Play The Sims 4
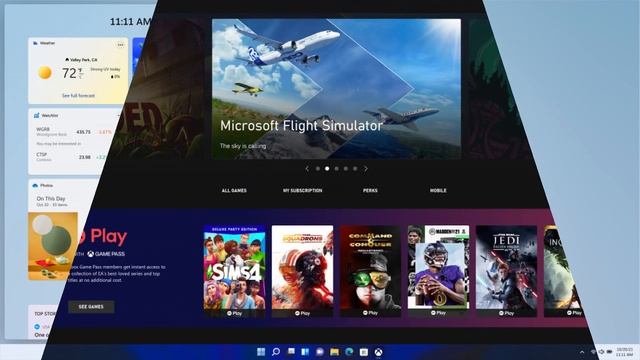This screenshot has height=360, width=640. point(234,313)
